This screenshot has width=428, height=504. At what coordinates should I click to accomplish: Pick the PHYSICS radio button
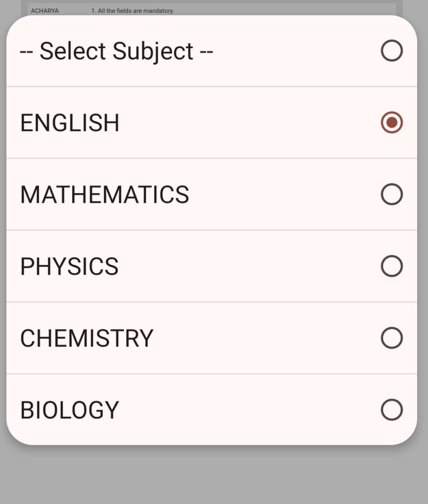(392, 266)
